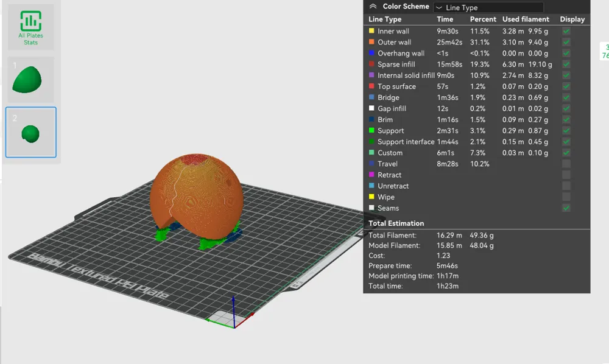The height and width of the screenshot is (364, 609).
Task: Click the Brim navy swatch
Action: point(371,119)
